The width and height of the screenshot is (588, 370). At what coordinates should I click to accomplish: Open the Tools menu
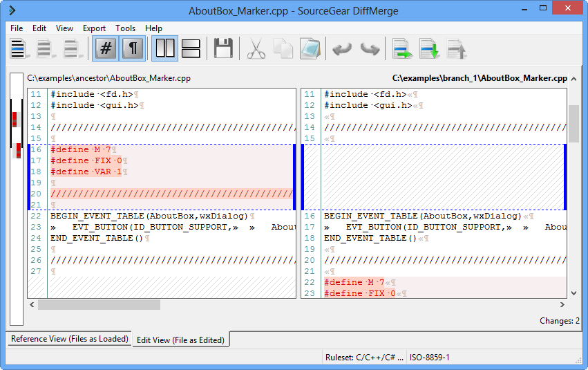[x=125, y=28]
